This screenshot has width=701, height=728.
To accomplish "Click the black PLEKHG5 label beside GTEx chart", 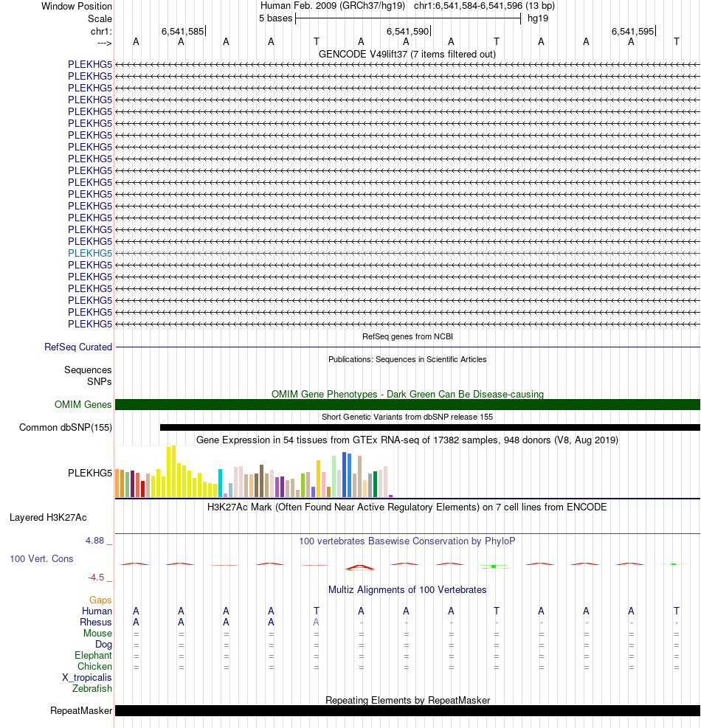I will 90,473.
